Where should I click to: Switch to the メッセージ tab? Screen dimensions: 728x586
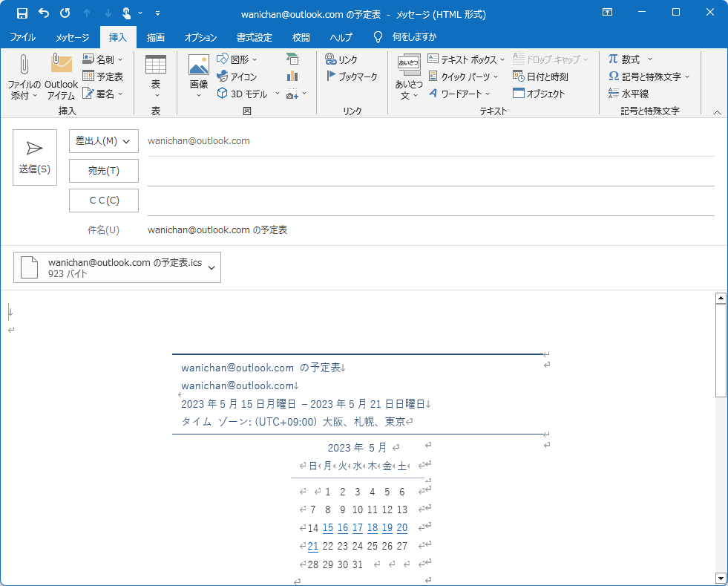pos(72,37)
